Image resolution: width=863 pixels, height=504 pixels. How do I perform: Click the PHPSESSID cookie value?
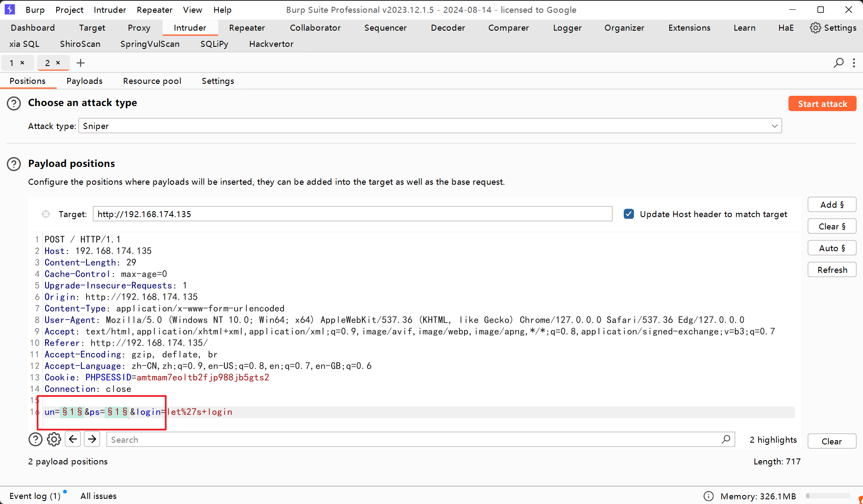(203, 378)
